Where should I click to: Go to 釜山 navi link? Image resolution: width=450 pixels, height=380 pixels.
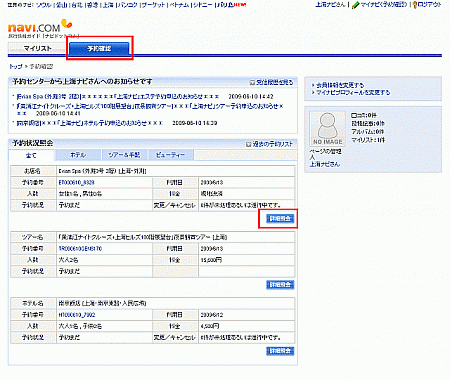(x=62, y=5)
